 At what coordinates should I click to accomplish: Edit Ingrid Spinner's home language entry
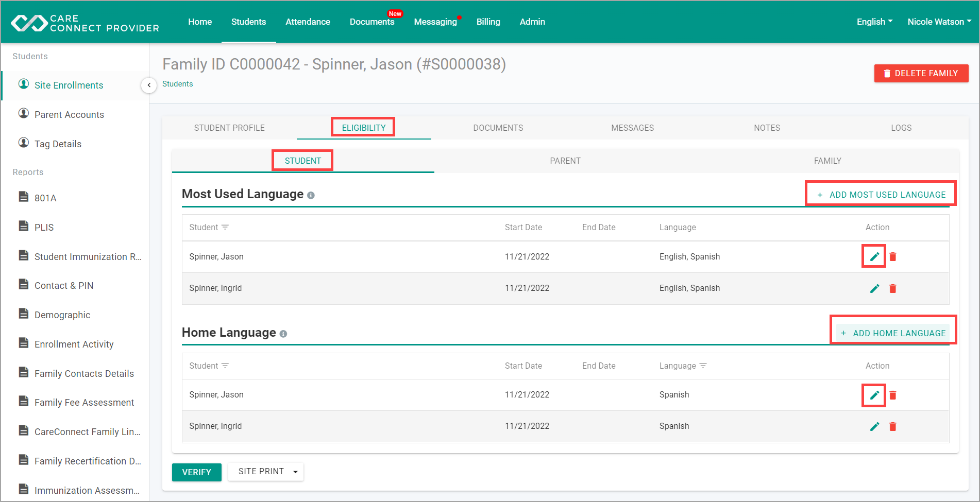pos(874,426)
